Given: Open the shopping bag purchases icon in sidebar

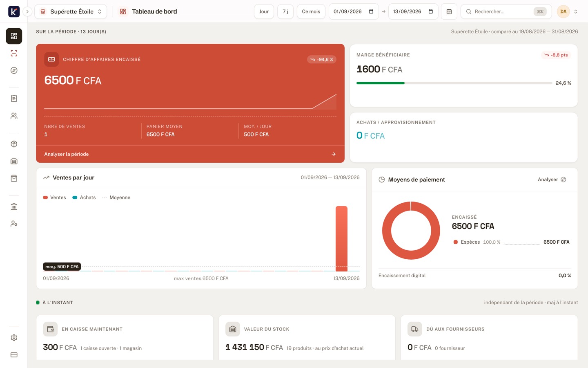Looking at the screenshot, I should 14,178.
